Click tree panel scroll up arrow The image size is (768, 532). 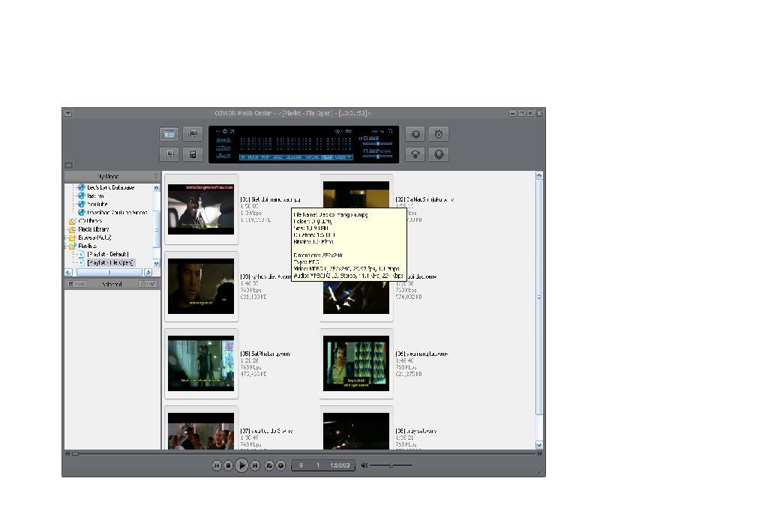pos(156,187)
